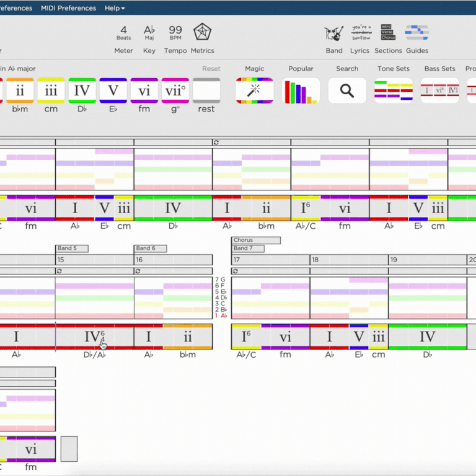Select the iii (cm) chord in the palette
Image resolution: width=476 pixels, height=476 pixels.
(51, 90)
